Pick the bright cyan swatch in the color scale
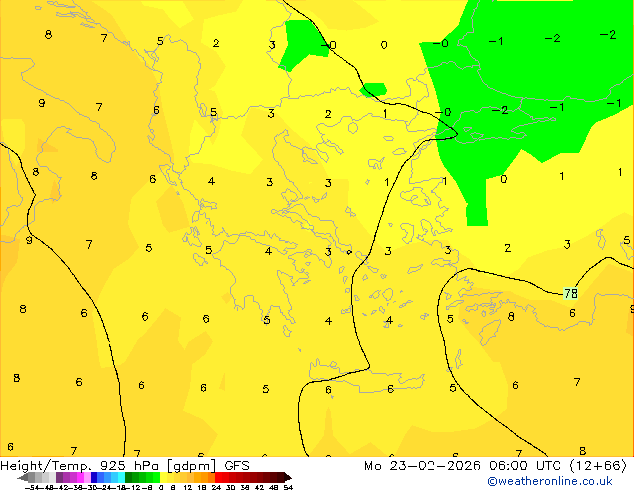The image size is (634, 490). click(121, 477)
